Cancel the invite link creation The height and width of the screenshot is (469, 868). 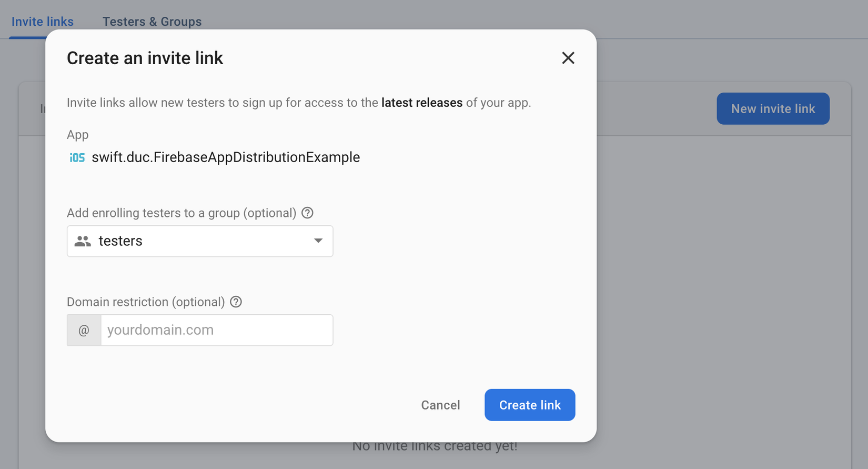click(440, 405)
